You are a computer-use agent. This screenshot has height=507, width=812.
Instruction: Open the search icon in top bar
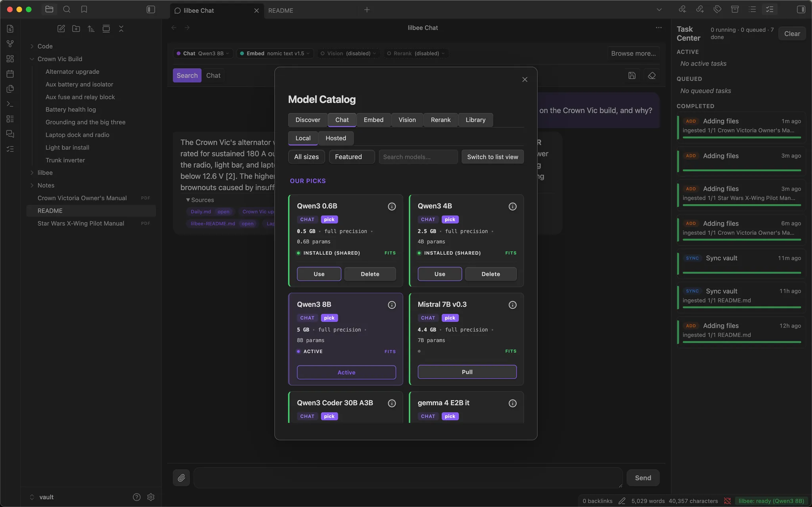click(67, 10)
